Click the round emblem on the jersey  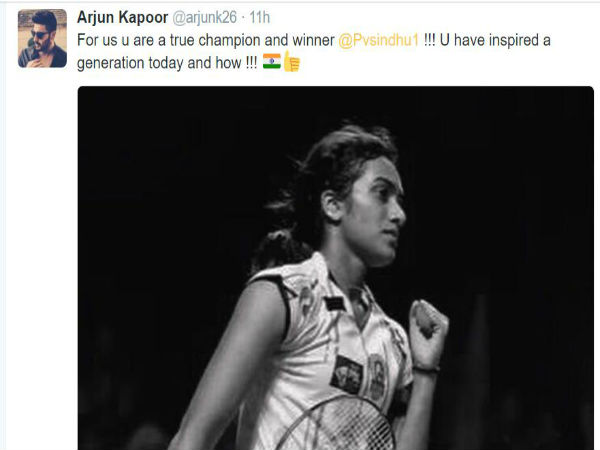pos(377,377)
